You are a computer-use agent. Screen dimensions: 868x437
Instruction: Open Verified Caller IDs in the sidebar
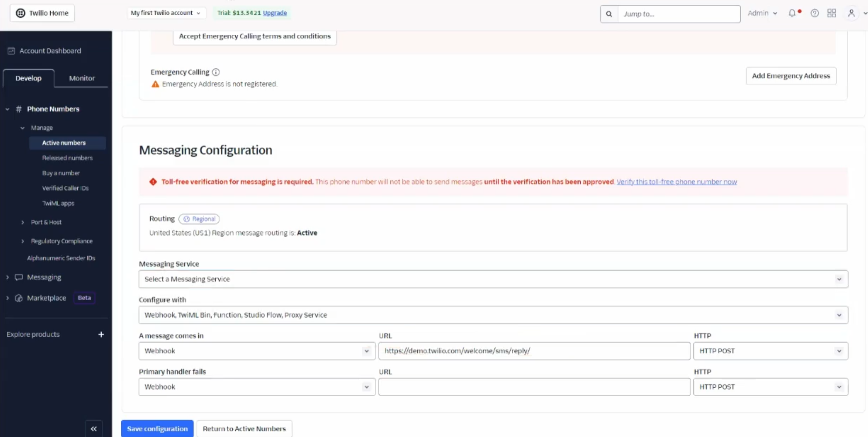[65, 188]
